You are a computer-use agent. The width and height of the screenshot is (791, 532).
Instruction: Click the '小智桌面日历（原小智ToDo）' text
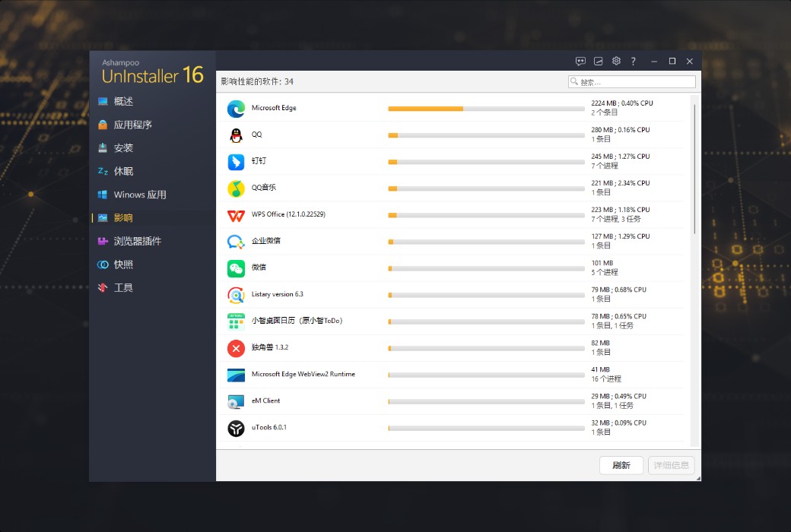[297, 321]
